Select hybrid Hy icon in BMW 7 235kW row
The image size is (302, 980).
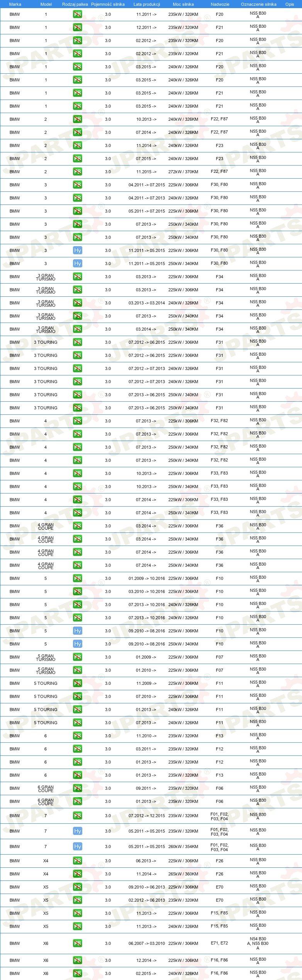(x=77, y=831)
